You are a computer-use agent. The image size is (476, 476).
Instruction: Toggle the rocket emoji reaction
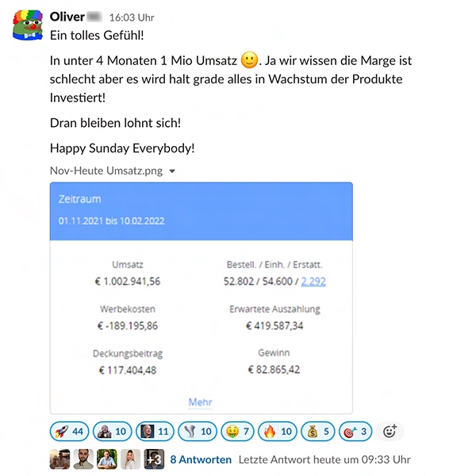pos(69,432)
